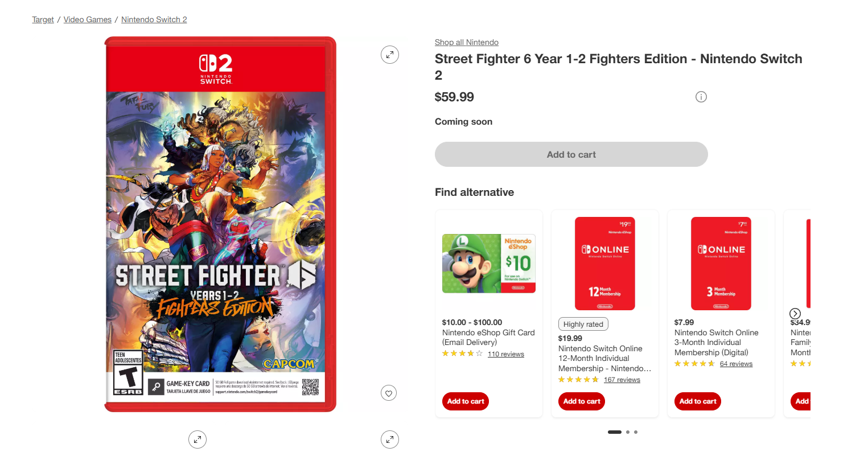Go to Target breadcrumb link
868x456 pixels.
(x=43, y=19)
